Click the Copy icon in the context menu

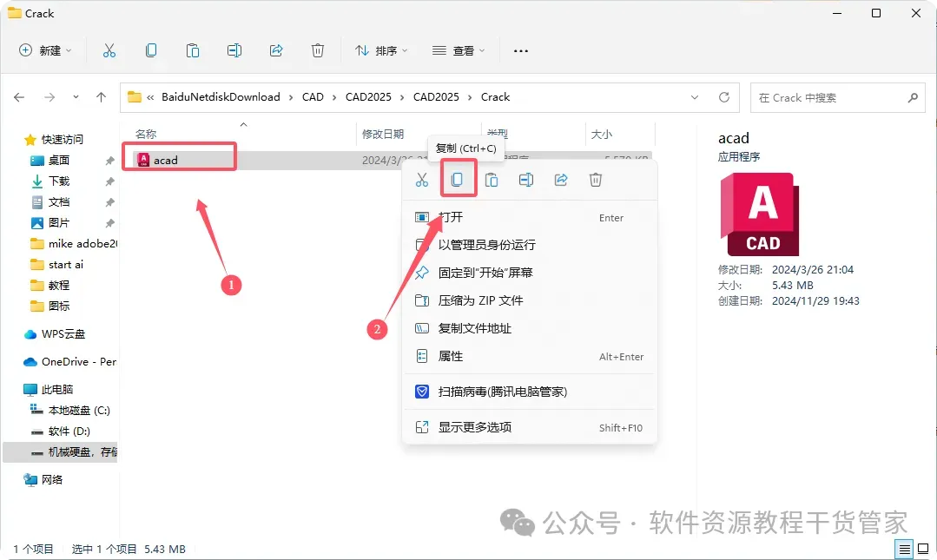click(x=457, y=180)
